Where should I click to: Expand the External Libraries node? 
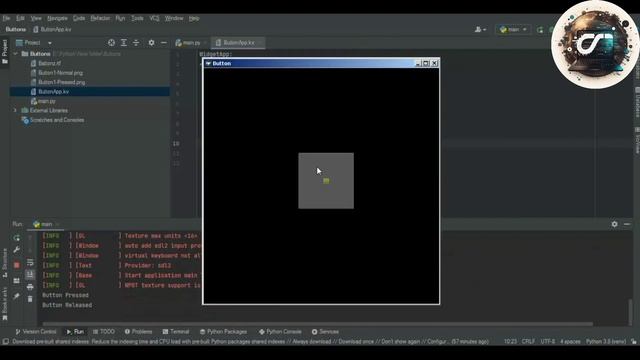(16, 111)
